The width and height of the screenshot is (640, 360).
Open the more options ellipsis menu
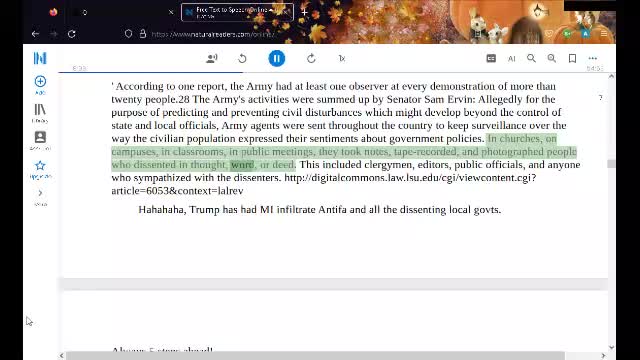(593, 58)
